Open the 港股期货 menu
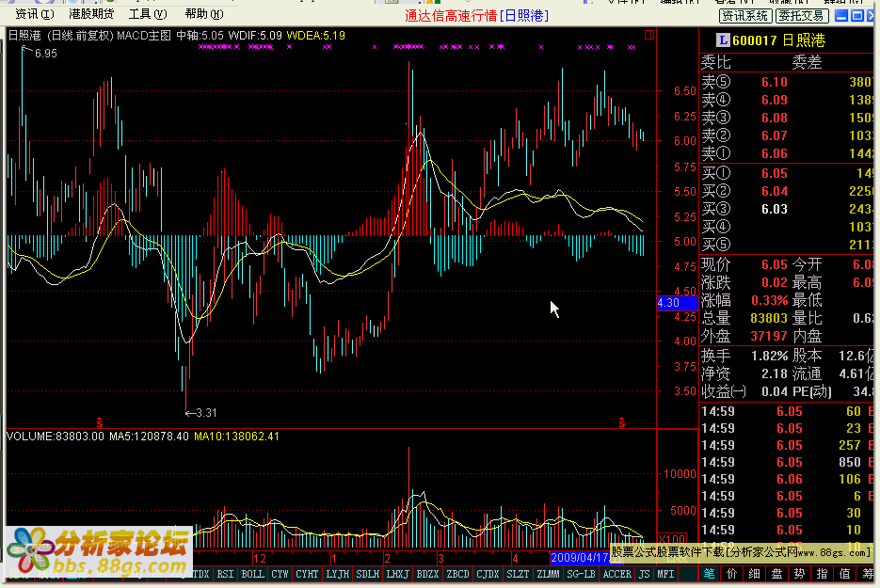 [x=91, y=14]
